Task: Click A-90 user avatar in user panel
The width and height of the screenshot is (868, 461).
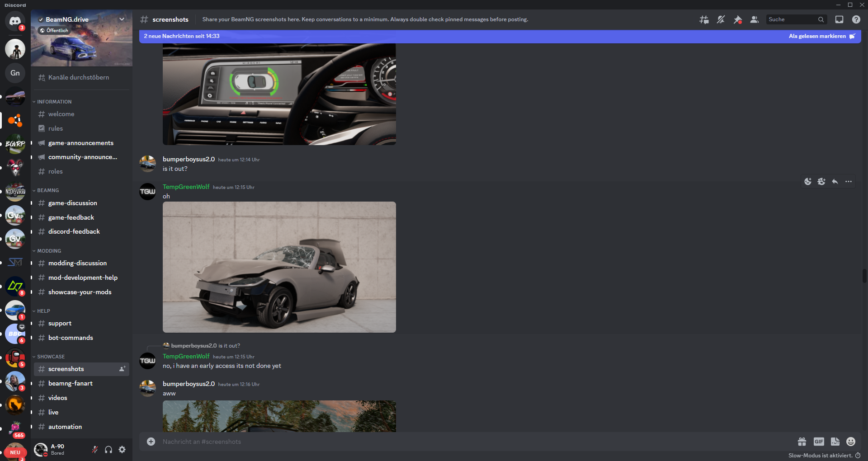Action: [x=41, y=449]
